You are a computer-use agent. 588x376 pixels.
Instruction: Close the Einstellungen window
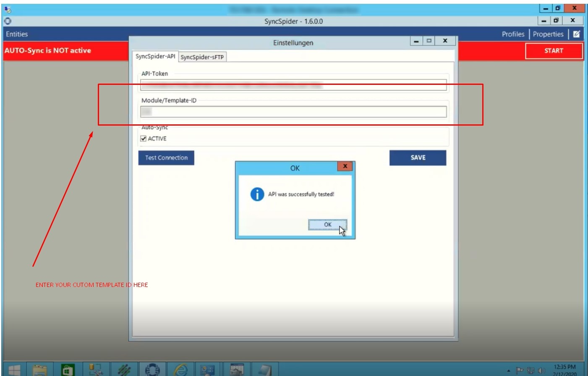[x=445, y=41]
